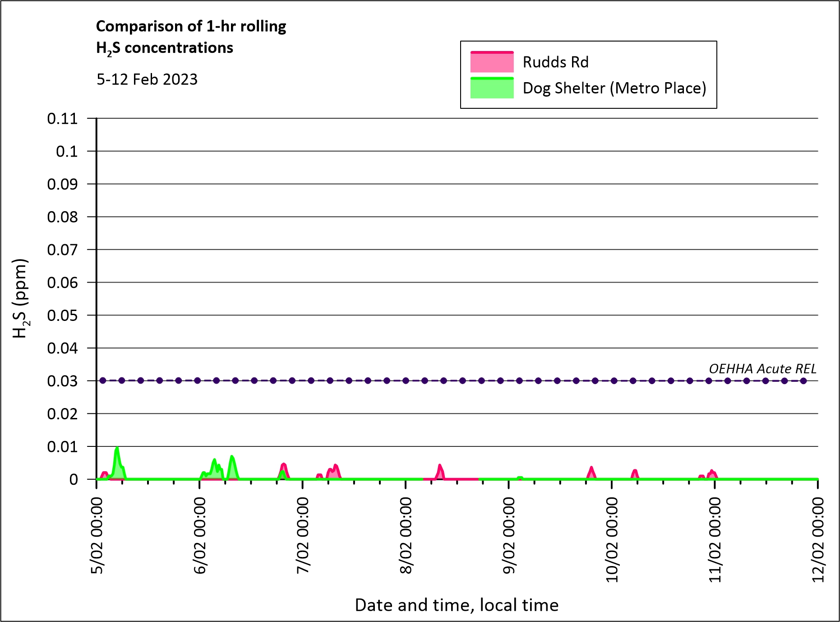The height and width of the screenshot is (622, 840).
Task: Click the 0.03 y-axis tick label
Action: click(x=62, y=381)
